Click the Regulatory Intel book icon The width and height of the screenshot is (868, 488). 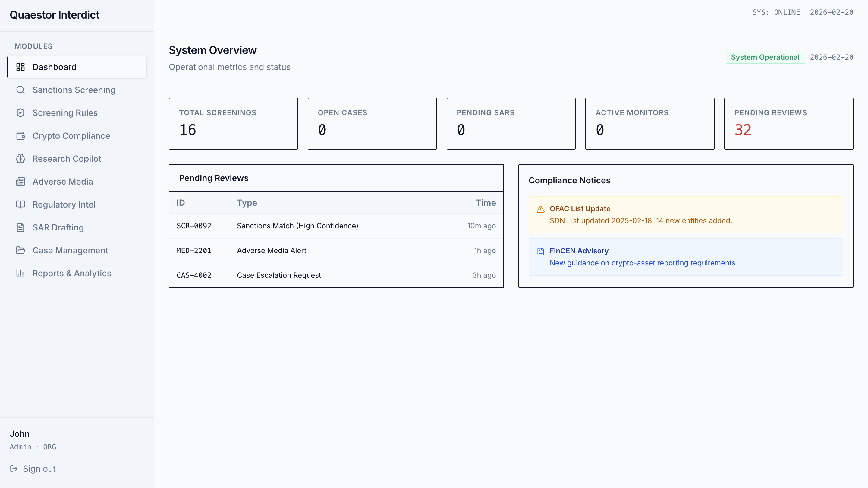(20, 204)
